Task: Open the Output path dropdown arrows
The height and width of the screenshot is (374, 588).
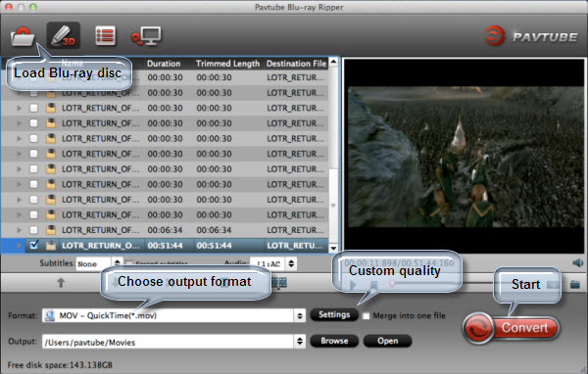Action: pyautogui.click(x=300, y=341)
